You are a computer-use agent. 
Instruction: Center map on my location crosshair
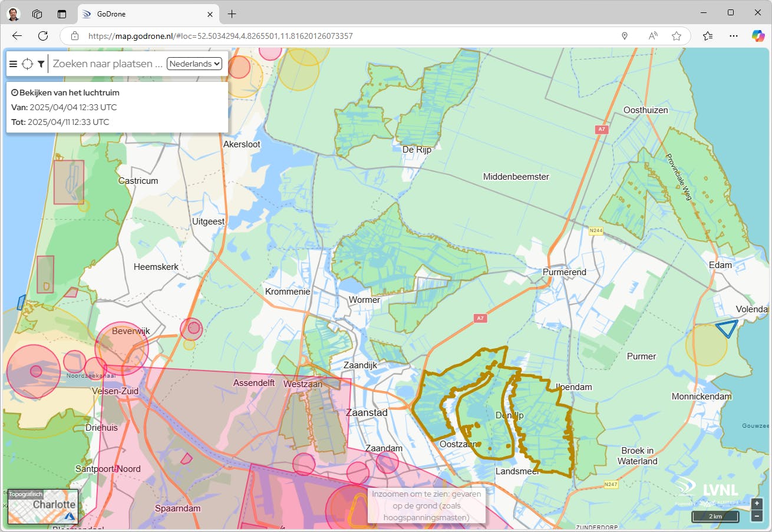point(27,64)
